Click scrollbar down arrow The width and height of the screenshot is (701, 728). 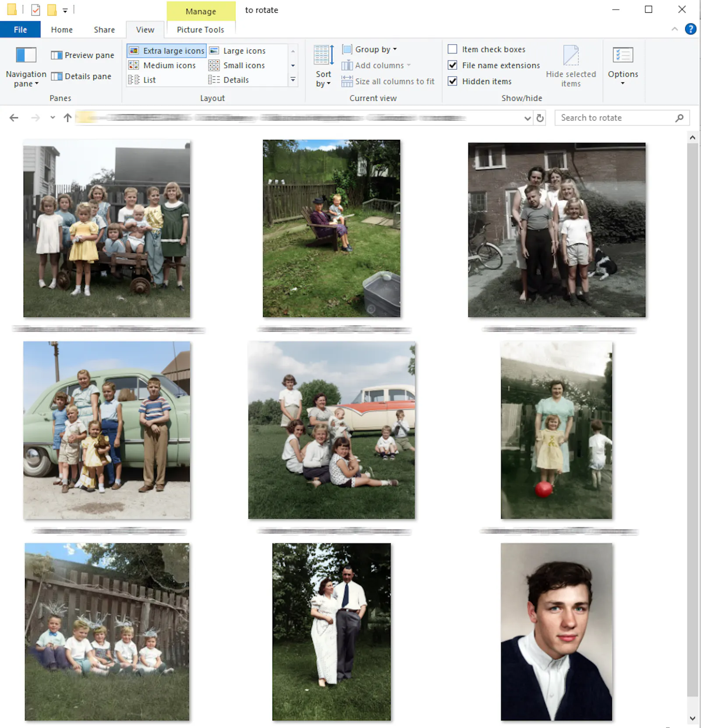point(693,718)
